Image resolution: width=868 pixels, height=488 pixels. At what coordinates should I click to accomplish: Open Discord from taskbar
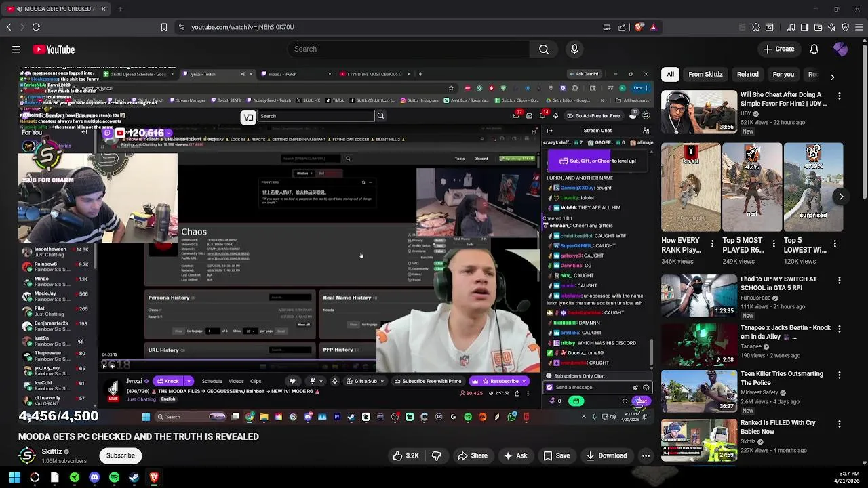[94, 477]
